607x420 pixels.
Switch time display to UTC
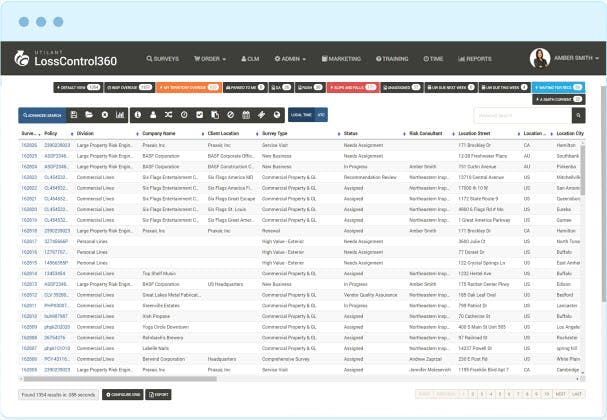321,115
